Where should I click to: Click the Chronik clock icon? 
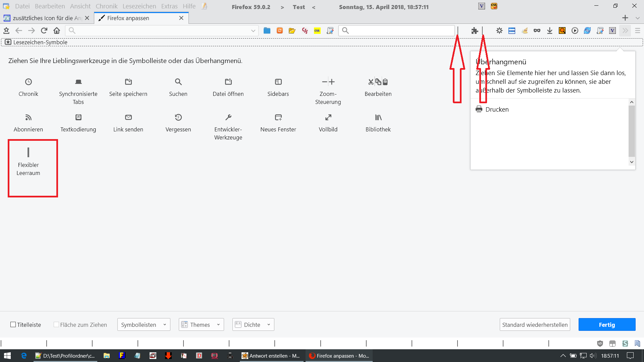tap(29, 82)
